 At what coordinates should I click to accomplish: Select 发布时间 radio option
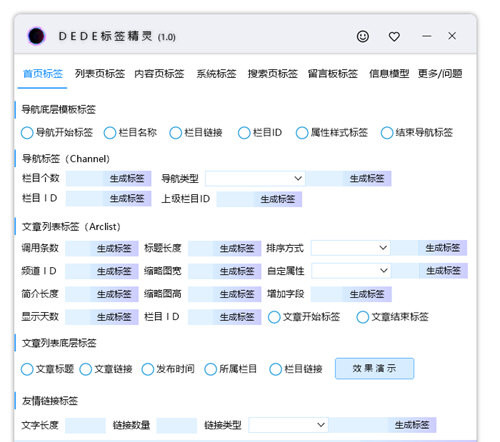point(148,369)
